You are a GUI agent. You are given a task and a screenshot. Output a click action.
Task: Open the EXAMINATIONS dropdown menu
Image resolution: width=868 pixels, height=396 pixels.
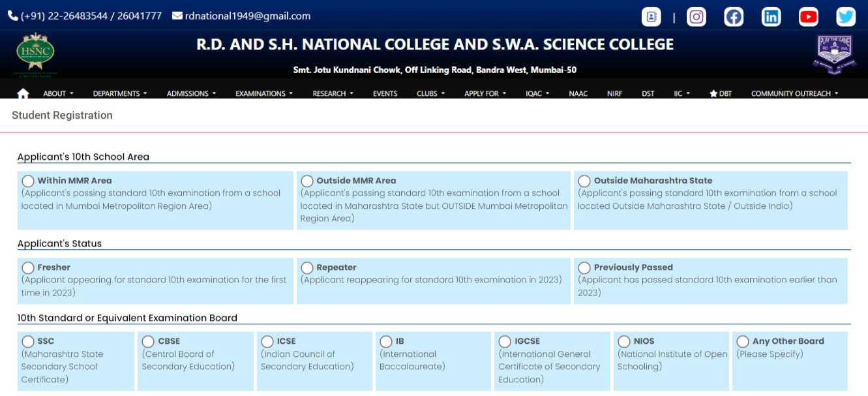coord(264,94)
